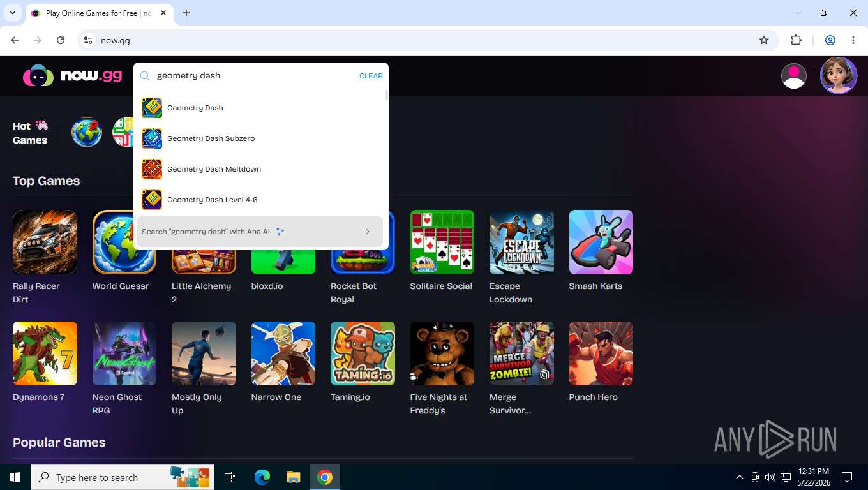868x490 pixels.
Task: Open the now.gg logo home link
Action: click(x=72, y=76)
